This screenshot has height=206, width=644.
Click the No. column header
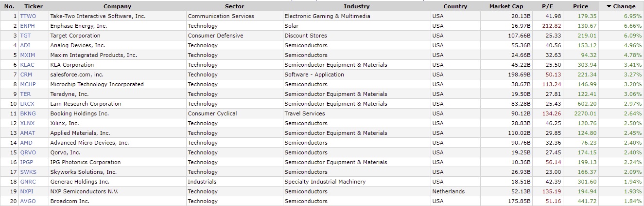pos(9,6)
